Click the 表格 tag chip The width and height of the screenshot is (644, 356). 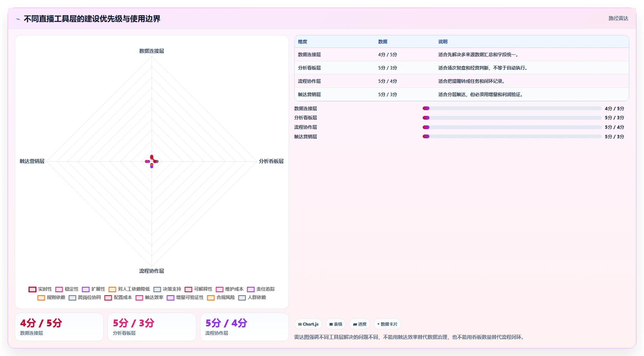[336, 324]
